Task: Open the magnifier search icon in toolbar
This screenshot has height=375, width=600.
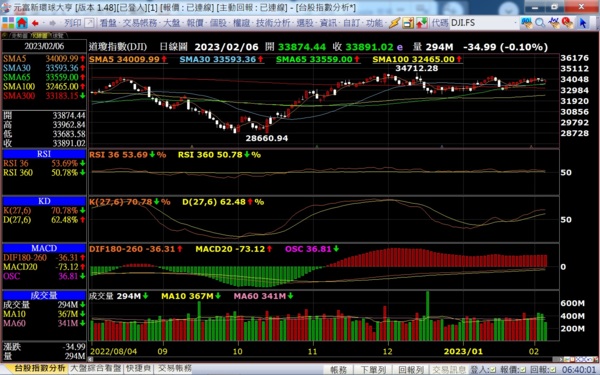Action: click(x=540, y=23)
